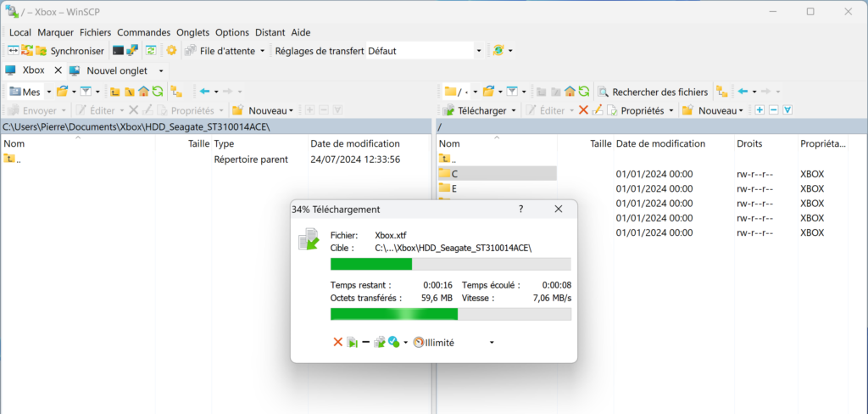This screenshot has width=868, height=414.
Task: Click remote panel directory tree icon
Action: point(722,92)
